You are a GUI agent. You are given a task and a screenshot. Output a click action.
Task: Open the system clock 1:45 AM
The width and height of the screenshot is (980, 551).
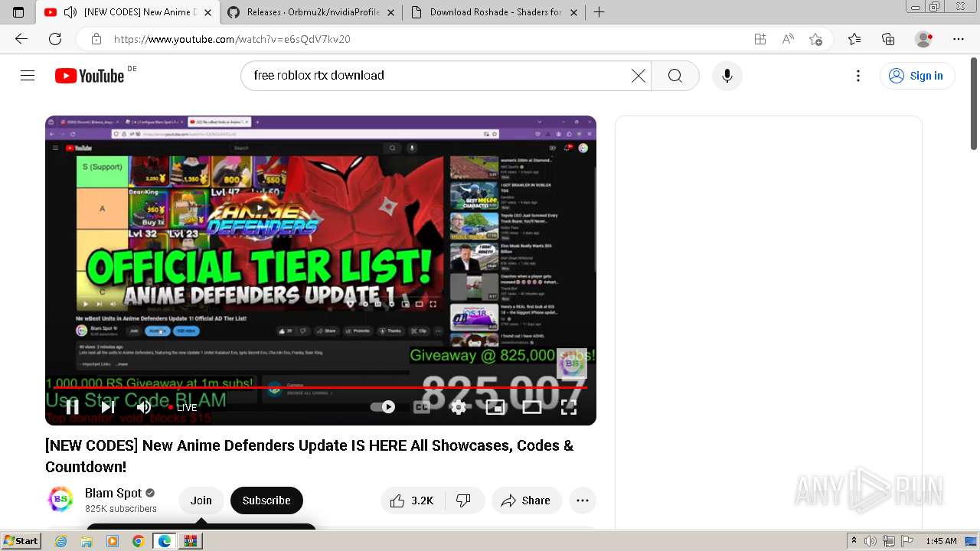(941, 541)
